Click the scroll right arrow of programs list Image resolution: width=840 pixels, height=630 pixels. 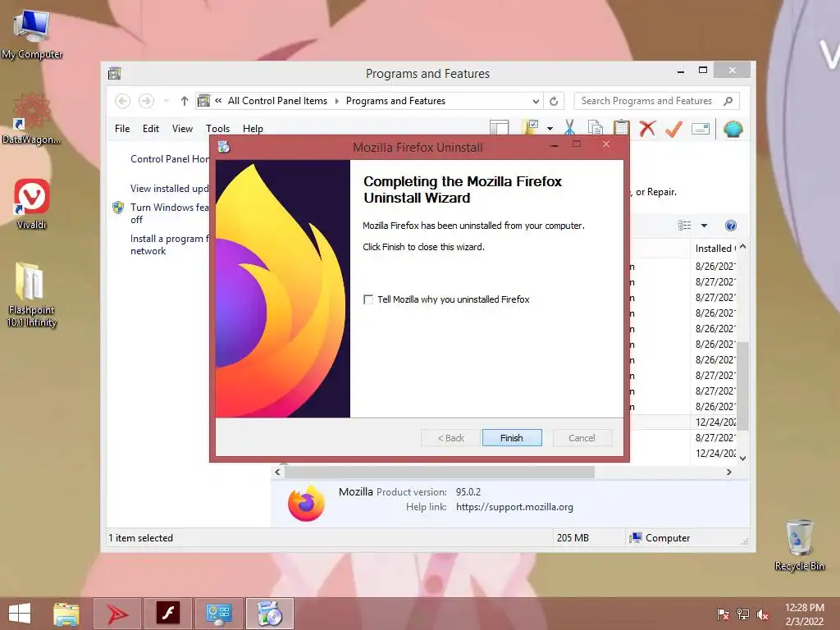pos(728,472)
